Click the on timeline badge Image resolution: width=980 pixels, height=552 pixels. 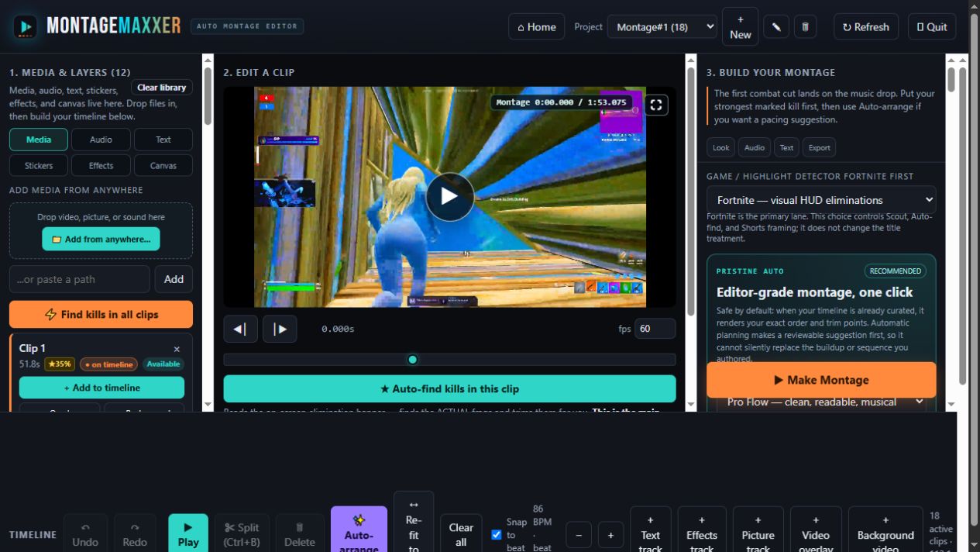108,364
